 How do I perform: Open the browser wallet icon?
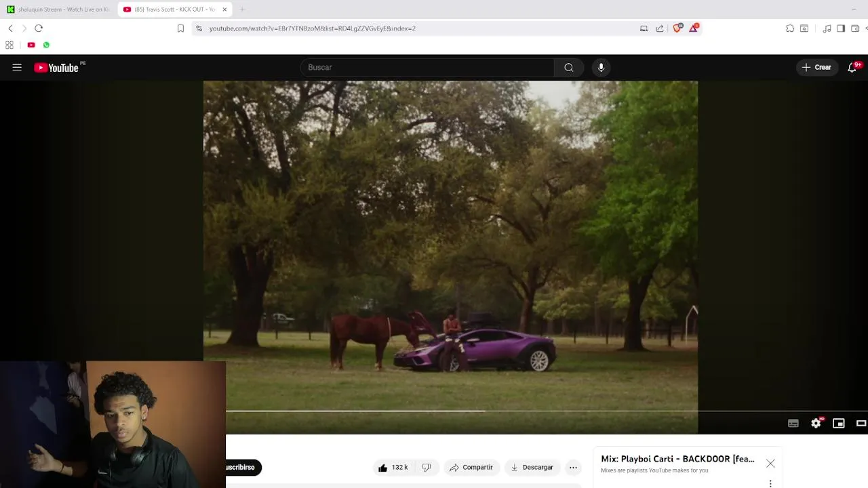pos(855,28)
